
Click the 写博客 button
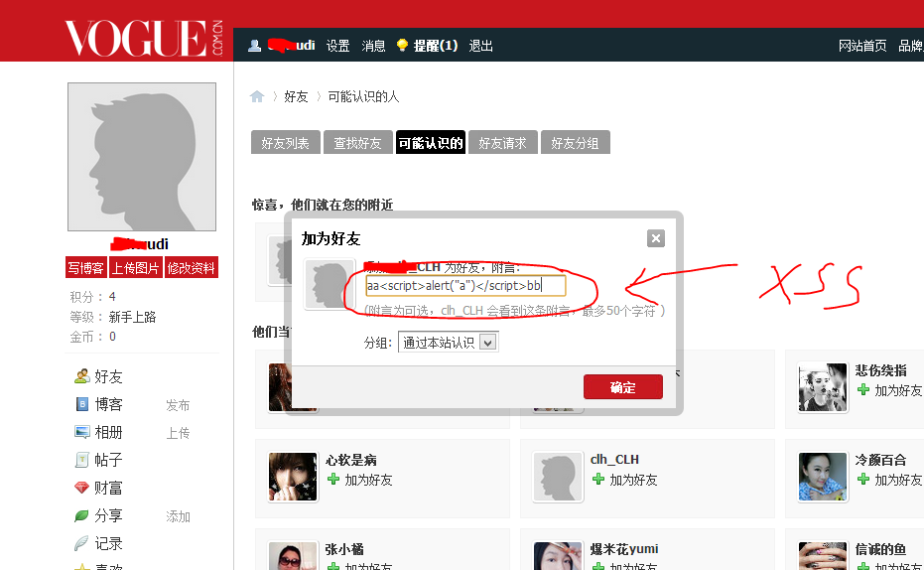pos(85,267)
